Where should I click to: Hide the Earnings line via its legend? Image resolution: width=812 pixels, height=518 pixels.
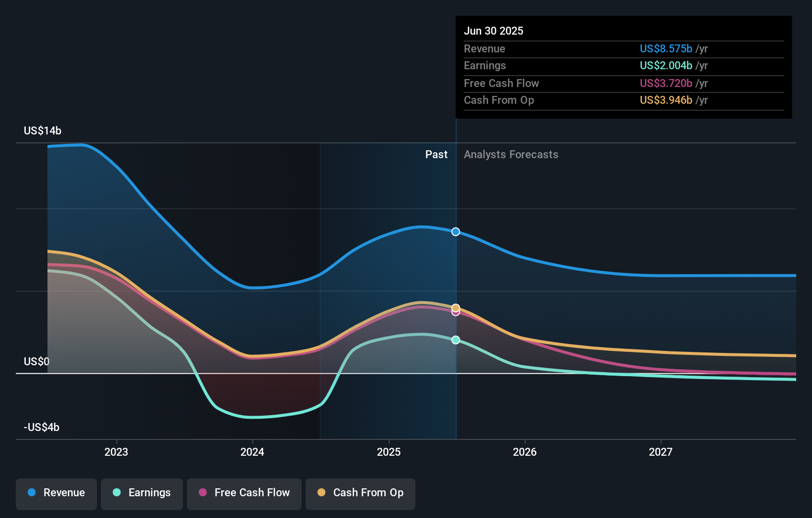142,493
